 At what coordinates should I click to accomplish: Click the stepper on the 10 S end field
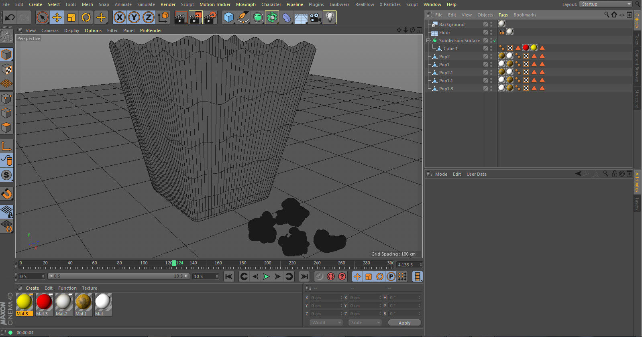click(217, 276)
